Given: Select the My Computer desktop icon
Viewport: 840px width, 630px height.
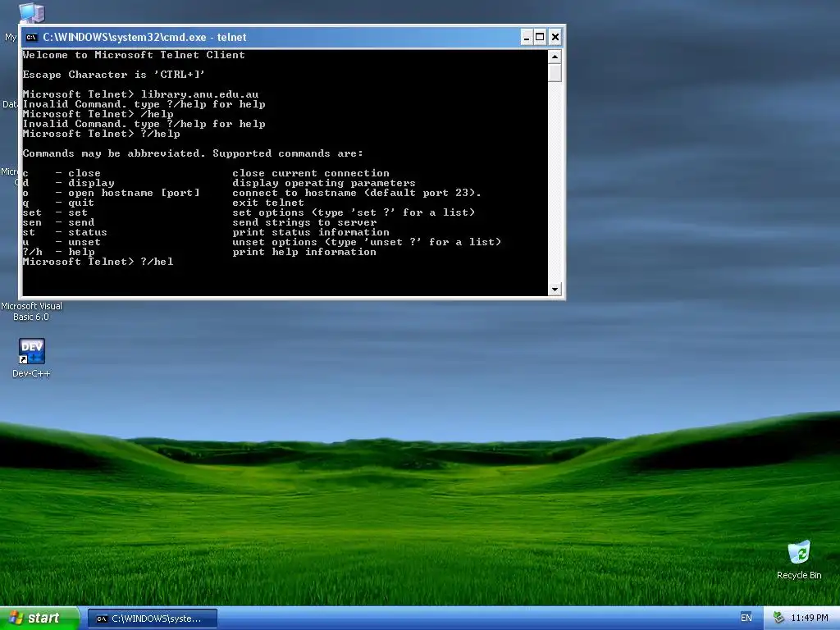Looking at the screenshot, I should pos(31,11).
